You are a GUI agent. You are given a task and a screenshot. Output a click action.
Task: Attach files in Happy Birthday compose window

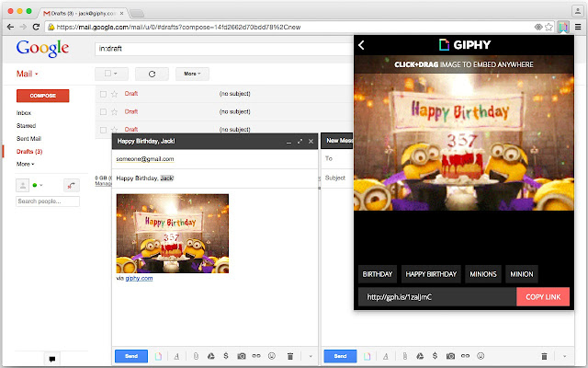click(196, 356)
